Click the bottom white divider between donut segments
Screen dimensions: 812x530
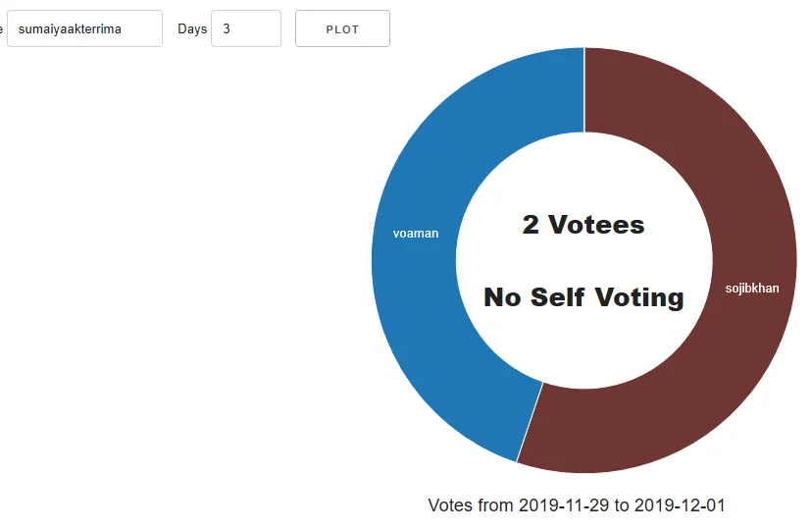[530, 422]
